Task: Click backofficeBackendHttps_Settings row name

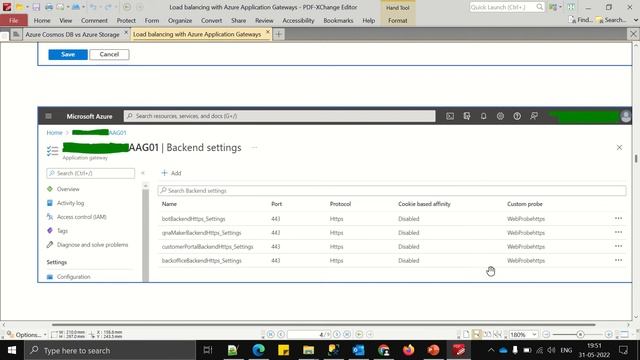Action: click(x=202, y=260)
